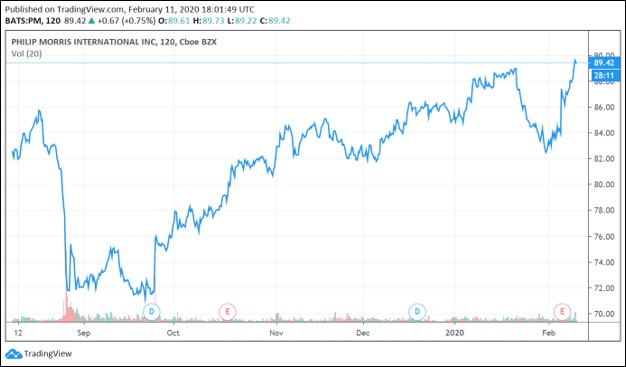The height and width of the screenshot is (367, 626).
Task: Click the TradingView cloud logo icon
Action: coord(13,354)
